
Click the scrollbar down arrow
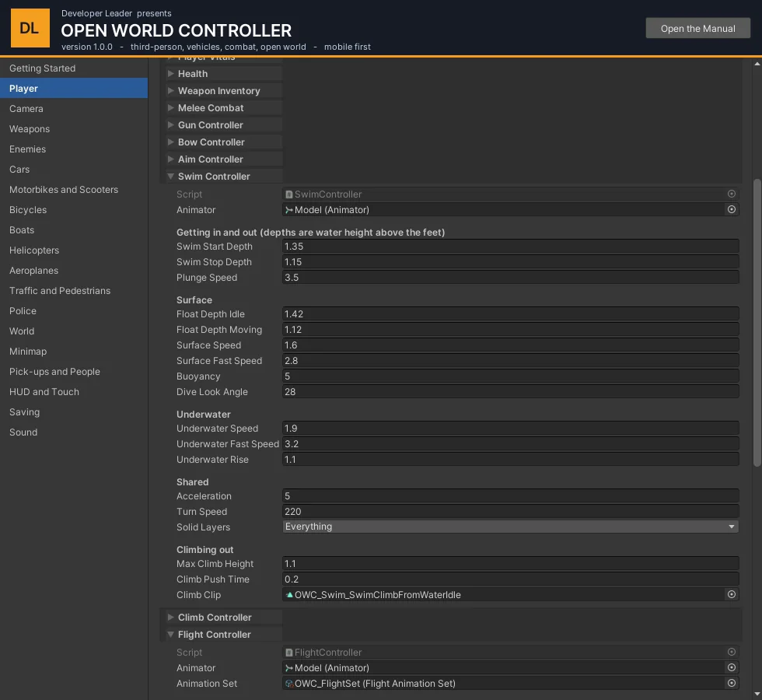757,694
